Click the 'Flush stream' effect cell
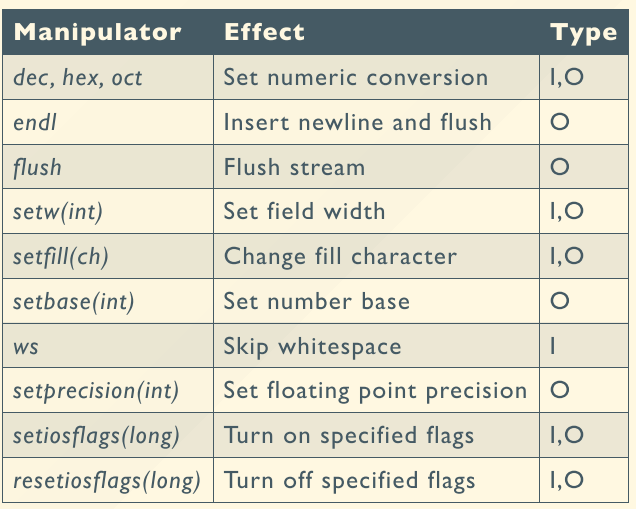 click(294, 167)
